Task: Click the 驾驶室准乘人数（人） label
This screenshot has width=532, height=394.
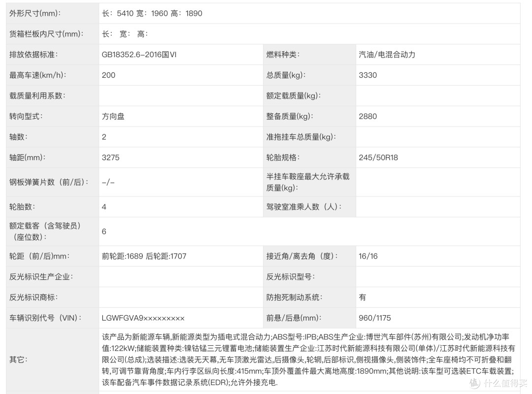Action: tap(304, 207)
